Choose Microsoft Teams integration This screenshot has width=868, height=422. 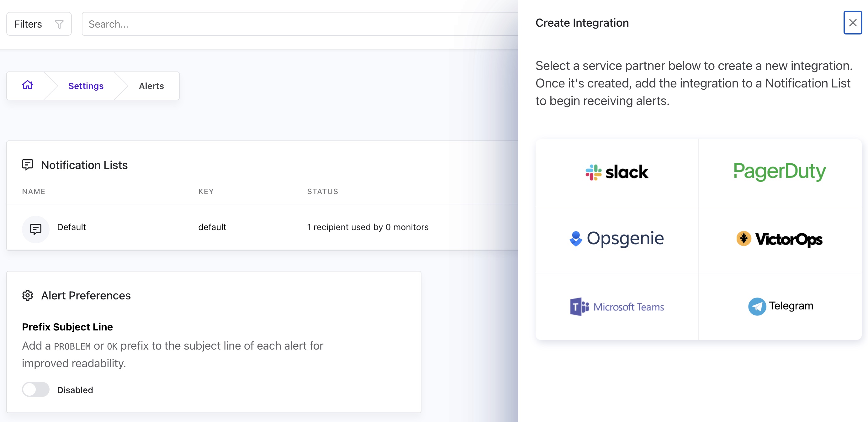click(x=617, y=307)
